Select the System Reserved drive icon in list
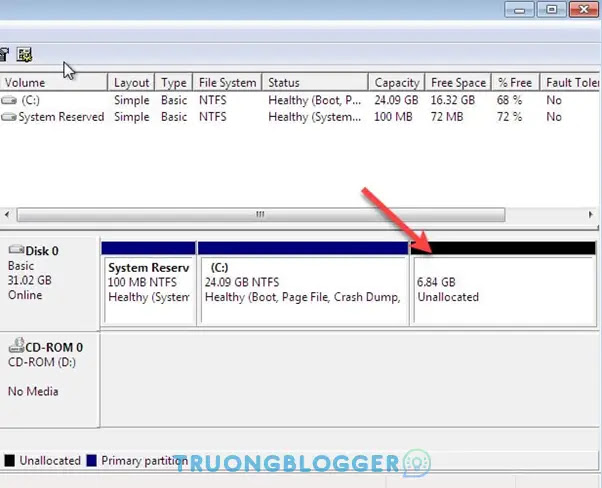The height and width of the screenshot is (488, 602). (9, 117)
